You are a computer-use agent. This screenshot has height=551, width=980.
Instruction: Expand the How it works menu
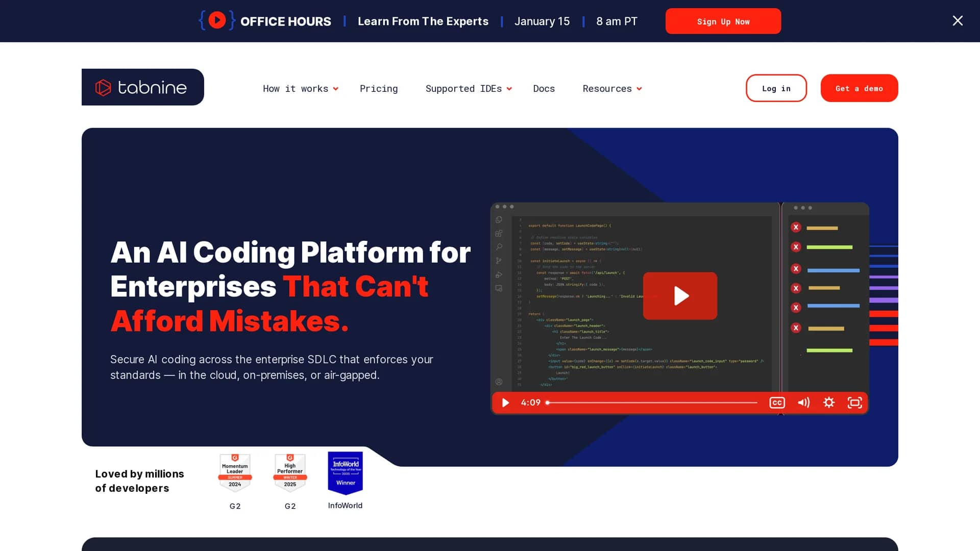[300, 89]
